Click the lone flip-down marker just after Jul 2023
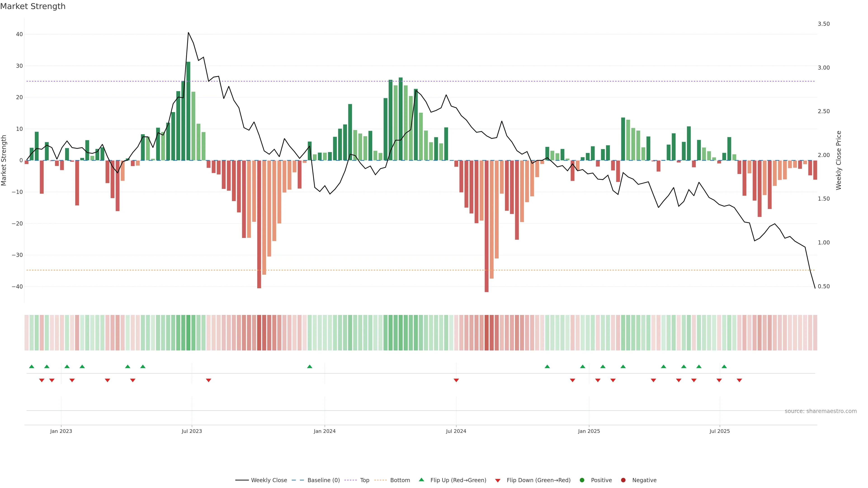This screenshot has height=488, width=868. [x=209, y=380]
